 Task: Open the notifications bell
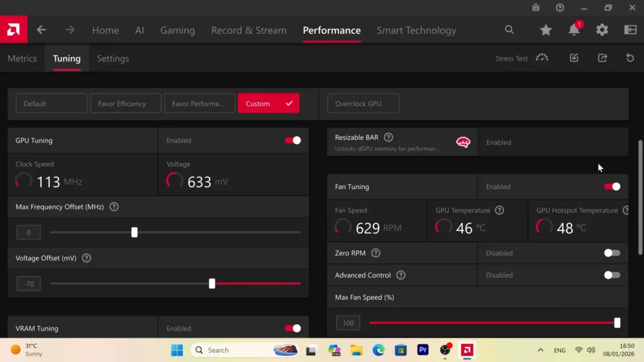[574, 30]
